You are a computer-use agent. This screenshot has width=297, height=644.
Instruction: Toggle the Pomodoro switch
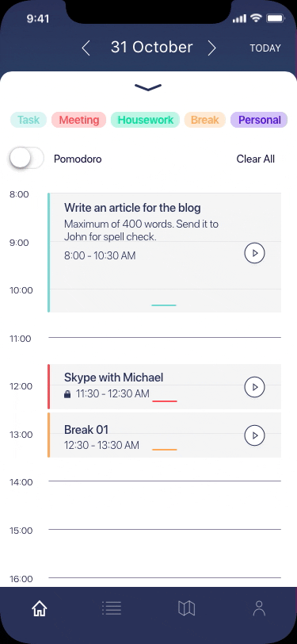[26, 159]
